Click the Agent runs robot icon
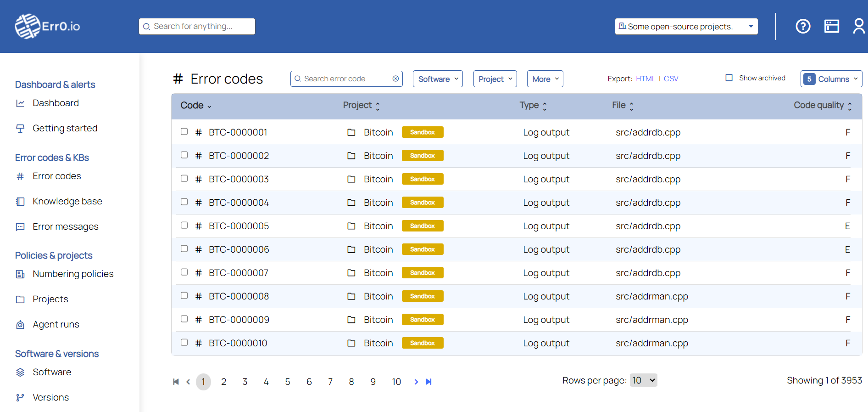 click(x=20, y=325)
